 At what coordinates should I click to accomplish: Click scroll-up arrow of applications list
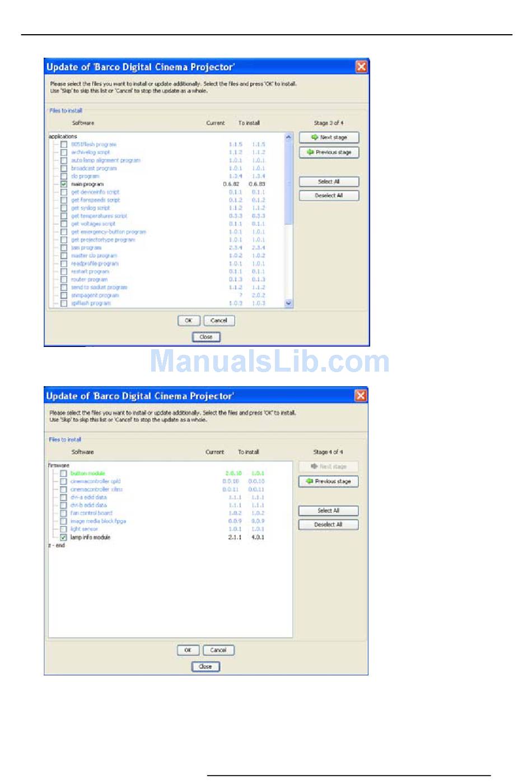288,137
